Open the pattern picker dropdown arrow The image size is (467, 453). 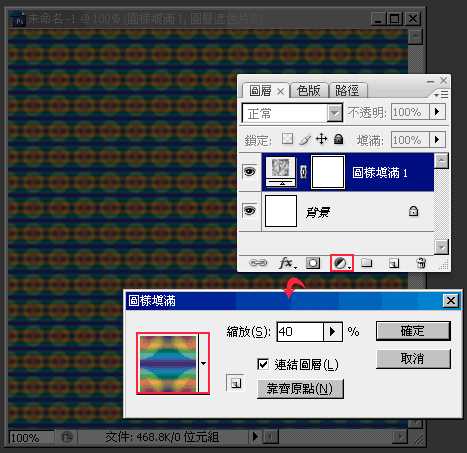click(x=203, y=363)
